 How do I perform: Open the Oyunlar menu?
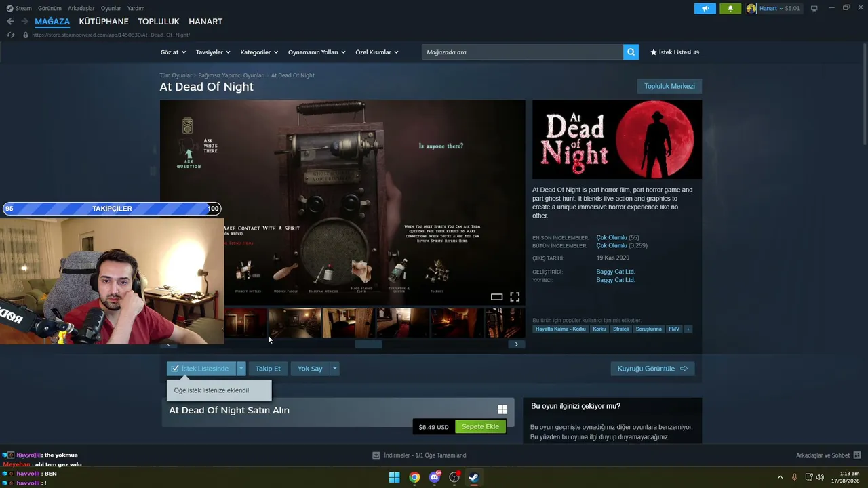[111, 8]
